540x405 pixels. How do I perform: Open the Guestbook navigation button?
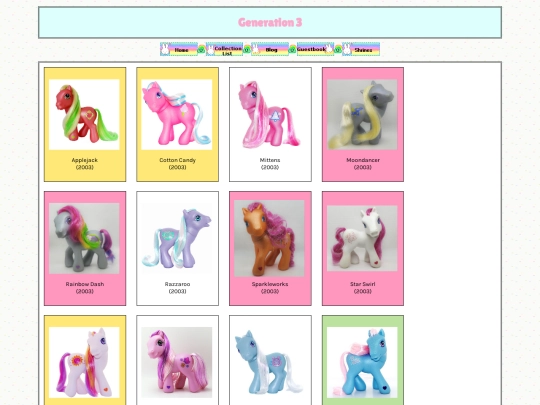pyautogui.click(x=315, y=49)
